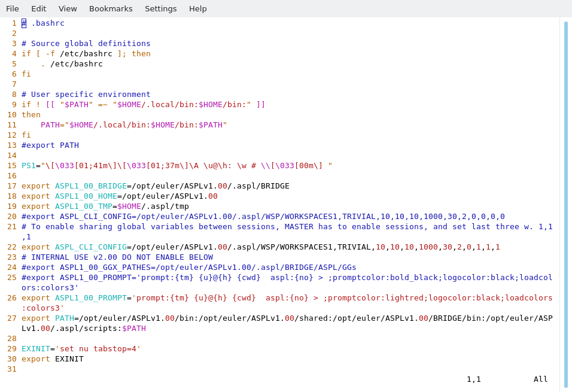Click the EXINIT variable on line 29
Screen dimensions: 572x392
(35, 349)
